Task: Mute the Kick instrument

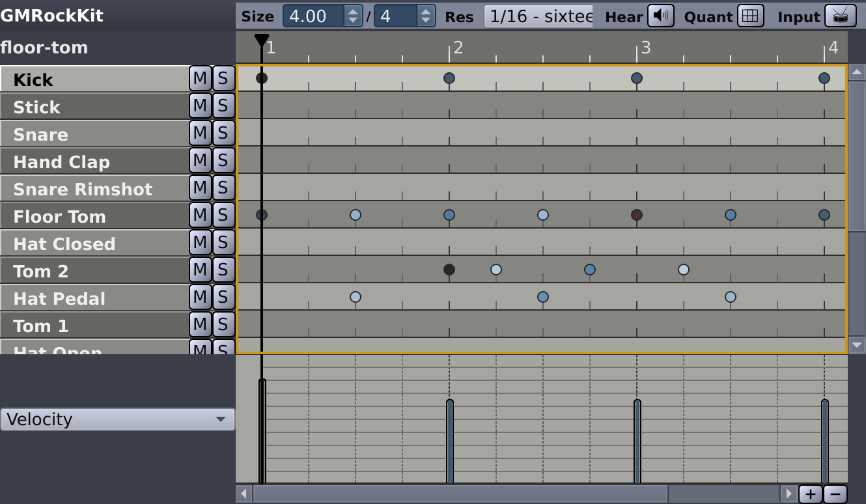Action: (200, 79)
